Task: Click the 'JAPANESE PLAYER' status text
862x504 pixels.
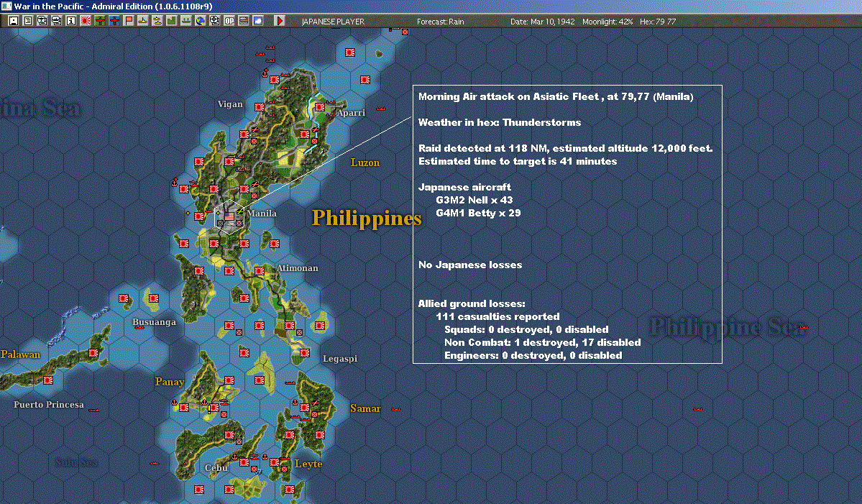Action: pyautogui.click(x=333, y=22)
